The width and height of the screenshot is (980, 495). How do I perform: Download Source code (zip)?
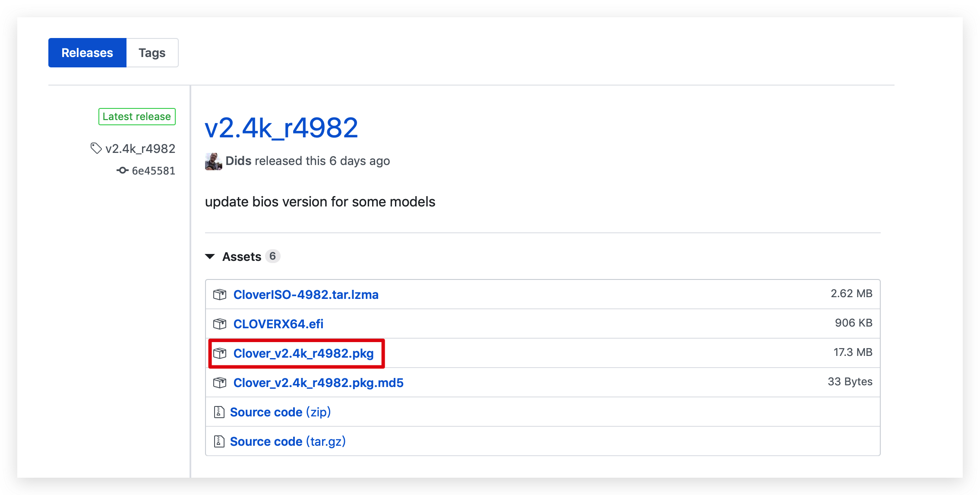pyautogui.click(x=280, y=412)
